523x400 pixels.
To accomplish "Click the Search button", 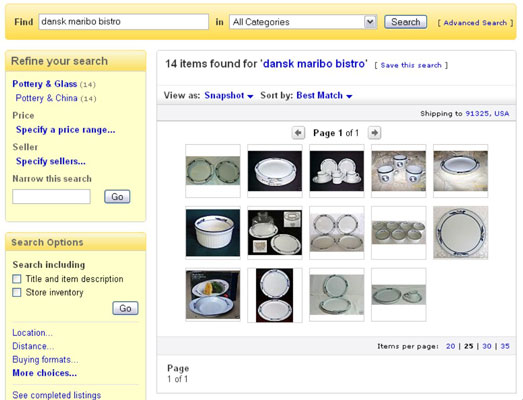I will pos(405,22).
